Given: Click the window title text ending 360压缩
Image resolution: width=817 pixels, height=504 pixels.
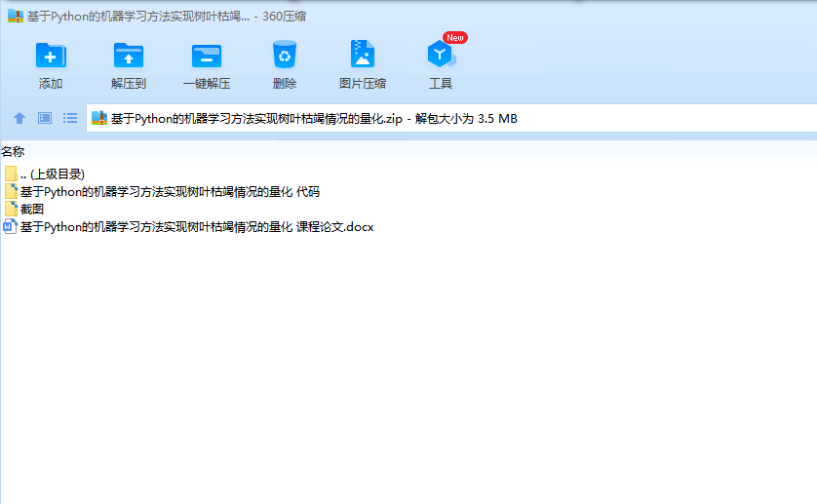Looking at the screenshot, I should pyautogui.click(x=166, y=17).
